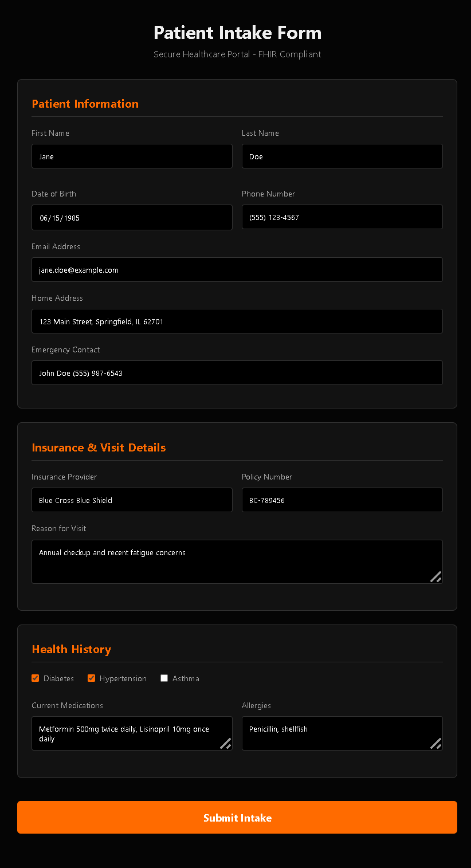Screen dimensions: 471x868
Task: Click the resize handle on Current Medications box
Action: tap(226, 744)
